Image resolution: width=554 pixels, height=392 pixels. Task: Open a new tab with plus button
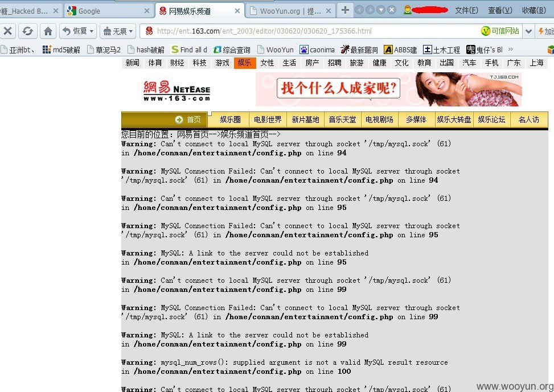345,10
